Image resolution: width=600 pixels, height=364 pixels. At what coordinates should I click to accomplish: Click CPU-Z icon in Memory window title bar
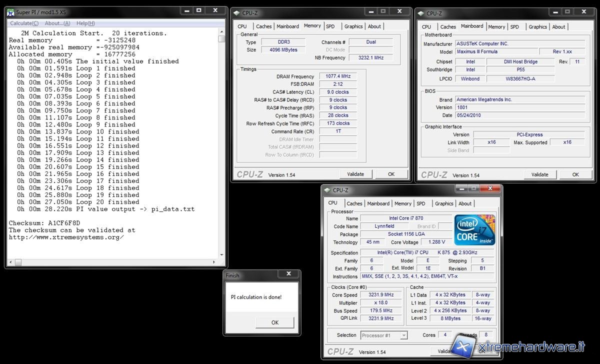[x=236, y=13]
